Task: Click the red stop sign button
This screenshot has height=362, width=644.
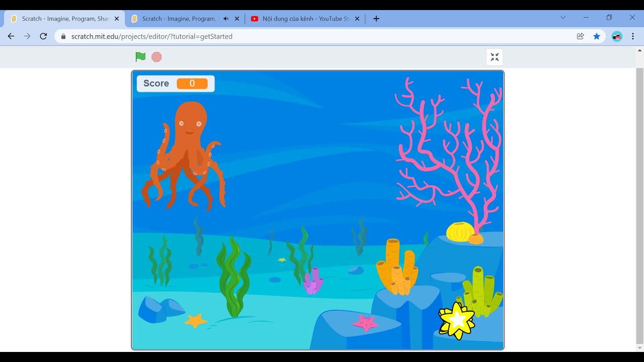Action: [x=156, y=57]
